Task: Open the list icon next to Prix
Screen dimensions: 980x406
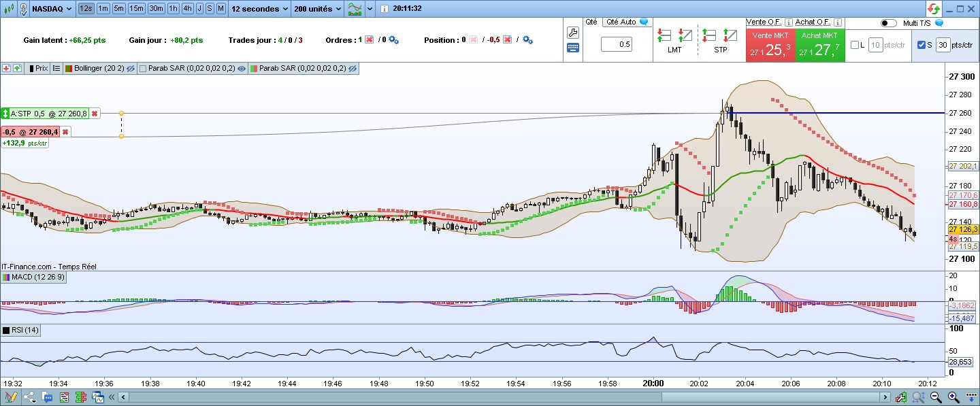Action: [x=56, y=69]
